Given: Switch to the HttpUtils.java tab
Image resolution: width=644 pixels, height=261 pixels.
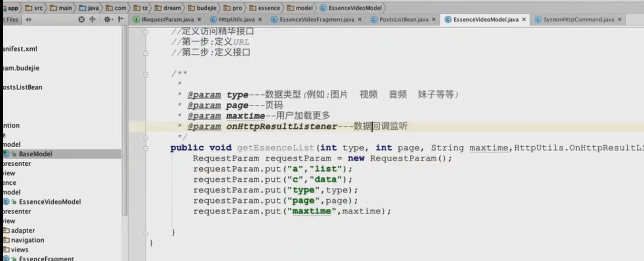Looking at the screenshot, I should [x=236, y=20].
